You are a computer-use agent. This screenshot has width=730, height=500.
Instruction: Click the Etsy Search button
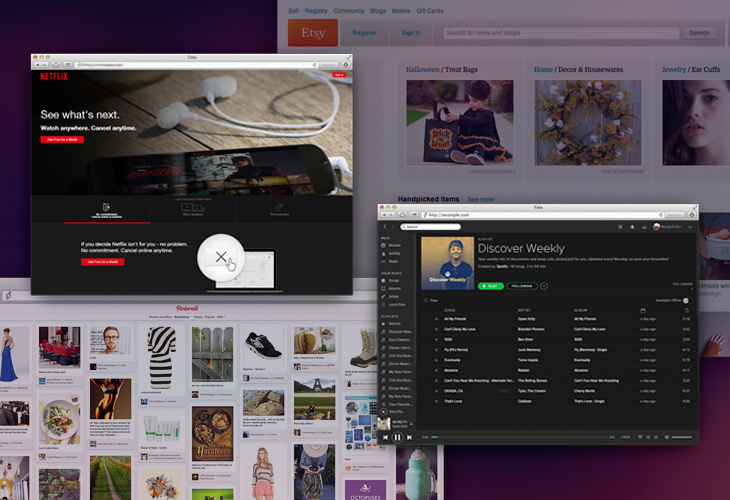699,33
